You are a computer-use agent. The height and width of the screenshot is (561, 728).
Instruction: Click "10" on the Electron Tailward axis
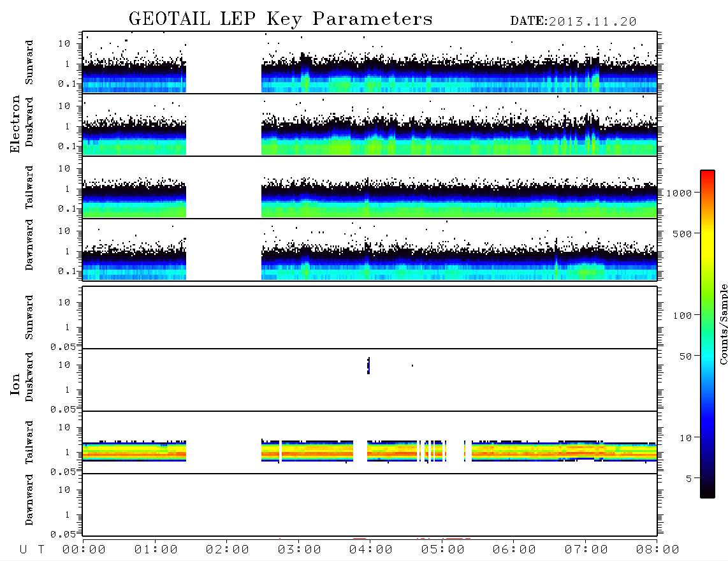[64, 168]
